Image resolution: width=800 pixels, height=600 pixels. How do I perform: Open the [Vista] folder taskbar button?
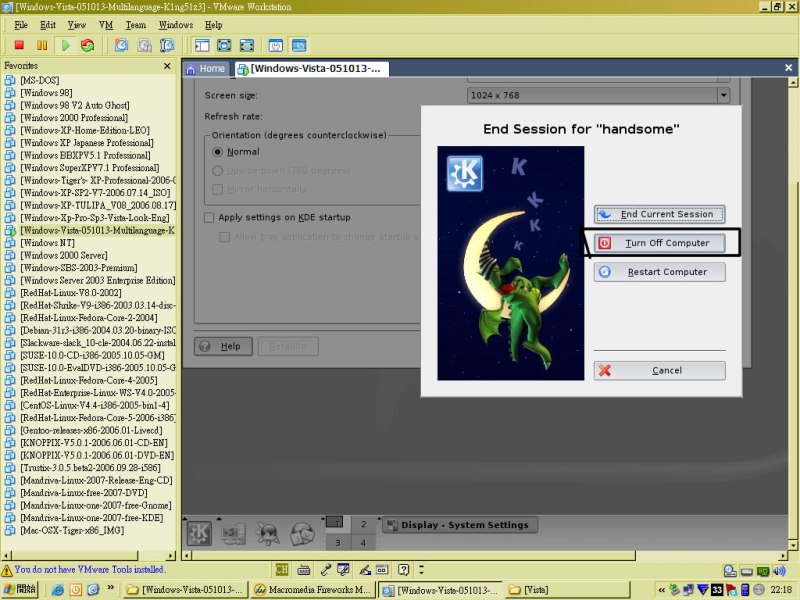[568, 590]
